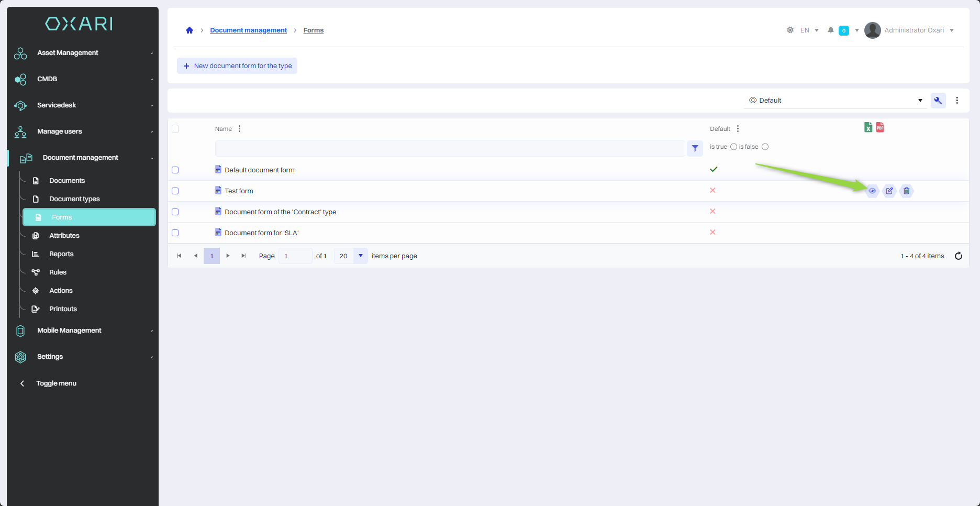Viewport: 980px width, 506px height.
Task: Open the items per page dropdown
Action: point(361,256)
